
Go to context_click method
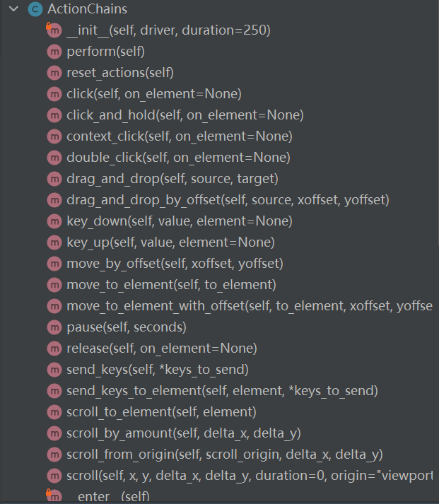179,136
